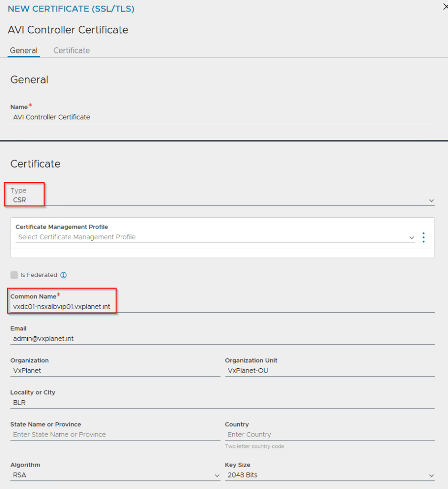
Task: Switch to the Certificate tab
Action: tap(71, 50)
